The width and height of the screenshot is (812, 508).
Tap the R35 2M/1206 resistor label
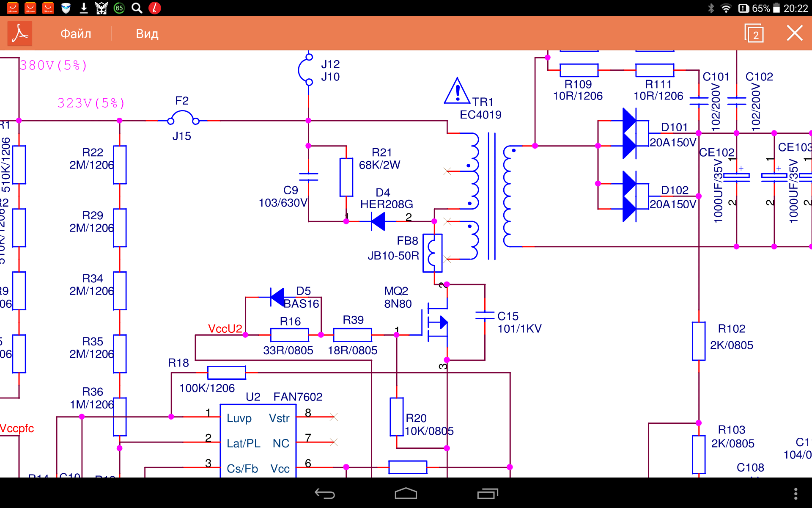coord(92,348)
